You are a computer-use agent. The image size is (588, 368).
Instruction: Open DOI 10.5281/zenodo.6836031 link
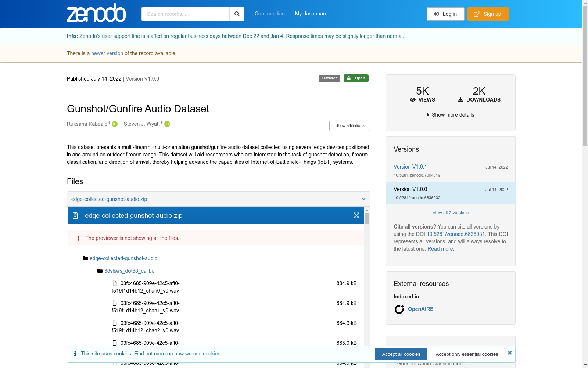(456, 234)
